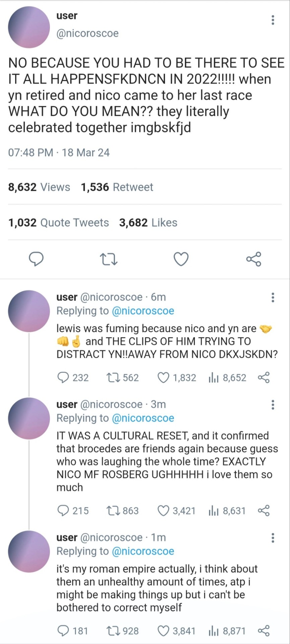This screenshot has width=290, height=644.
Task: Tap the @nicoroscoe mention in the 6m reply
Action: point(143,311)
